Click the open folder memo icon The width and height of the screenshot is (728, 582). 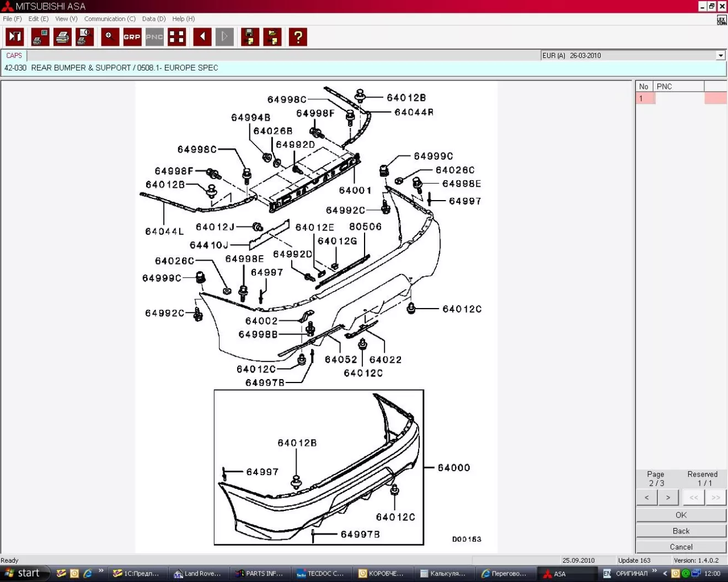pyautogui.click(x=272, y=37)
